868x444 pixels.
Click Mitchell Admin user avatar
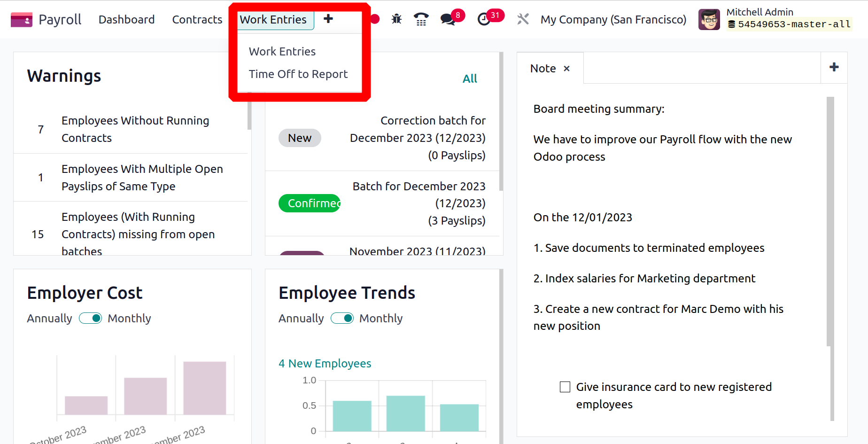(709, 20)
